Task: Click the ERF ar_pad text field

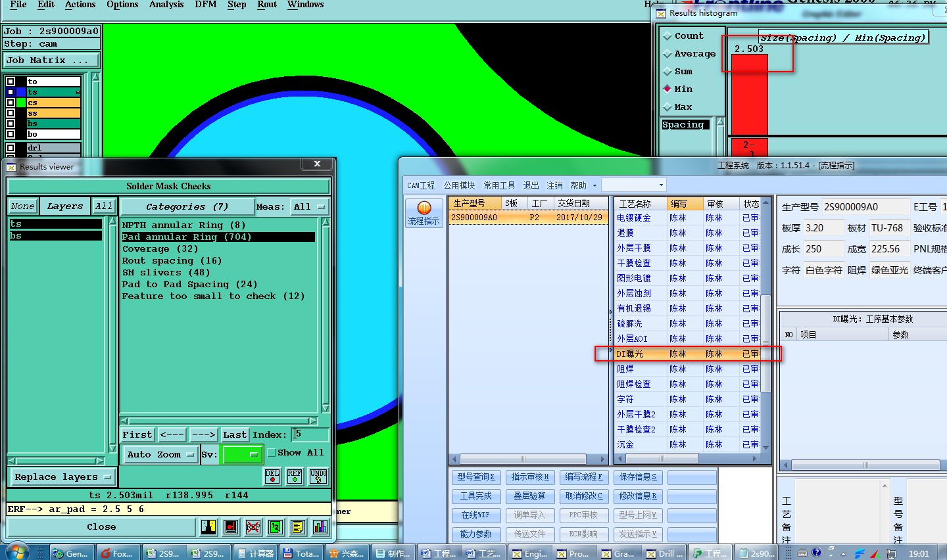Action: click(x=168, y=509)
